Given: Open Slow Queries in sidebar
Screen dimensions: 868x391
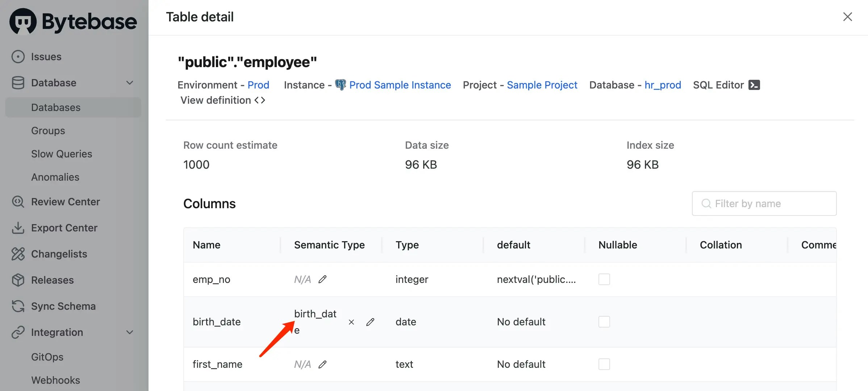Looking at the screenshot, I should point(62,154).
